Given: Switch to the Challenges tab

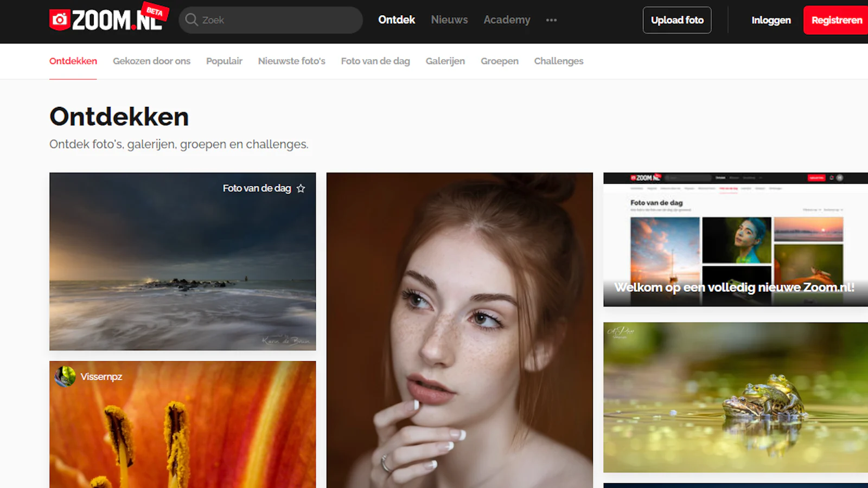Looking at the screenshot, I should click(x=559, y=61).
